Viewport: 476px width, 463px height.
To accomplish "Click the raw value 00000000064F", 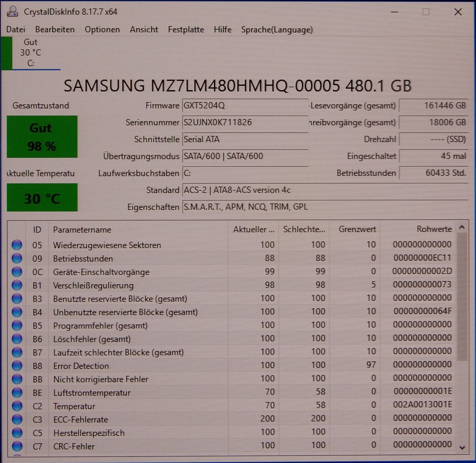I will coord(423,311).
